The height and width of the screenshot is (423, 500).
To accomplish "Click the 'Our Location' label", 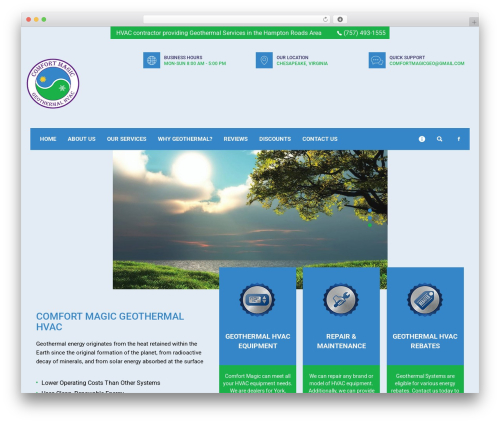I will tap(292, 57).
